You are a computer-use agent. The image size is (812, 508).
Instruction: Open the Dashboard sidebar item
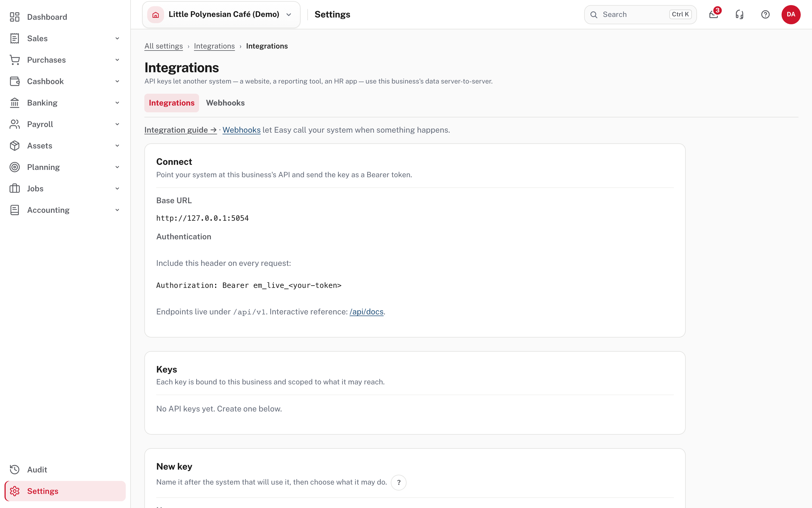(65, 17)
